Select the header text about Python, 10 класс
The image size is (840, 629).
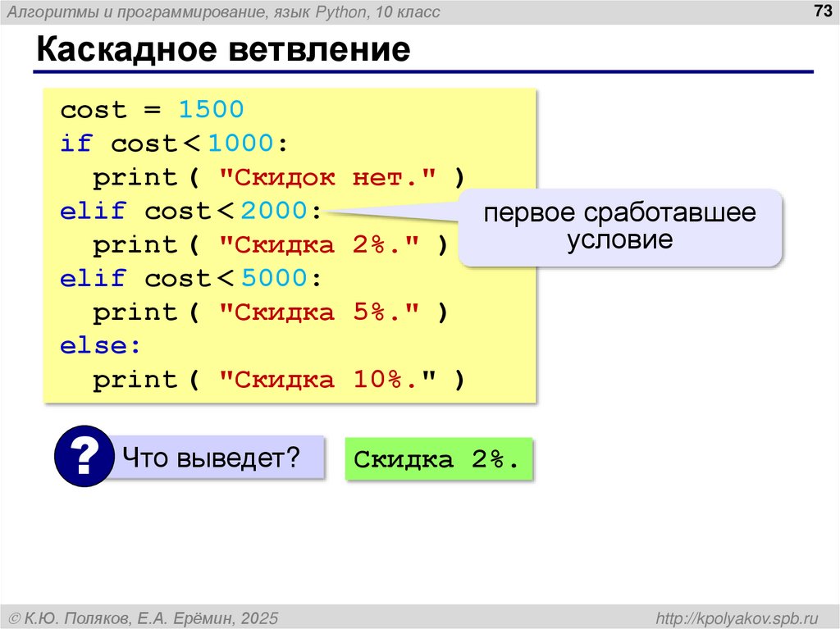coord(230,11)
